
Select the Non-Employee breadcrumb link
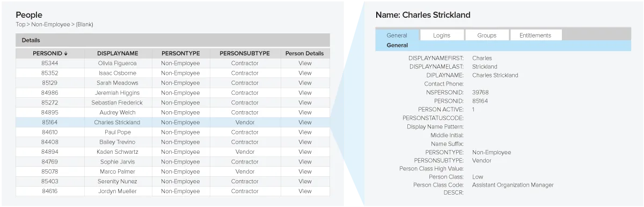52,24
